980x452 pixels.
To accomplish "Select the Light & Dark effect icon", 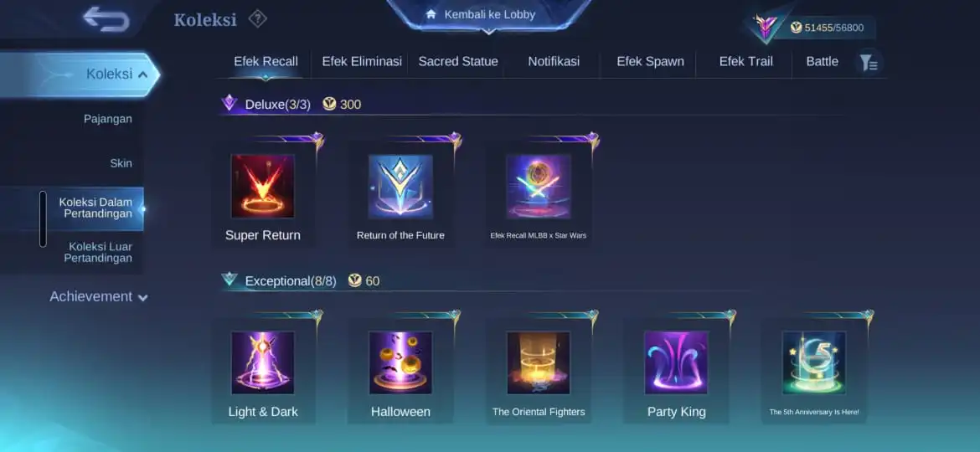I will tap(262, 362).
